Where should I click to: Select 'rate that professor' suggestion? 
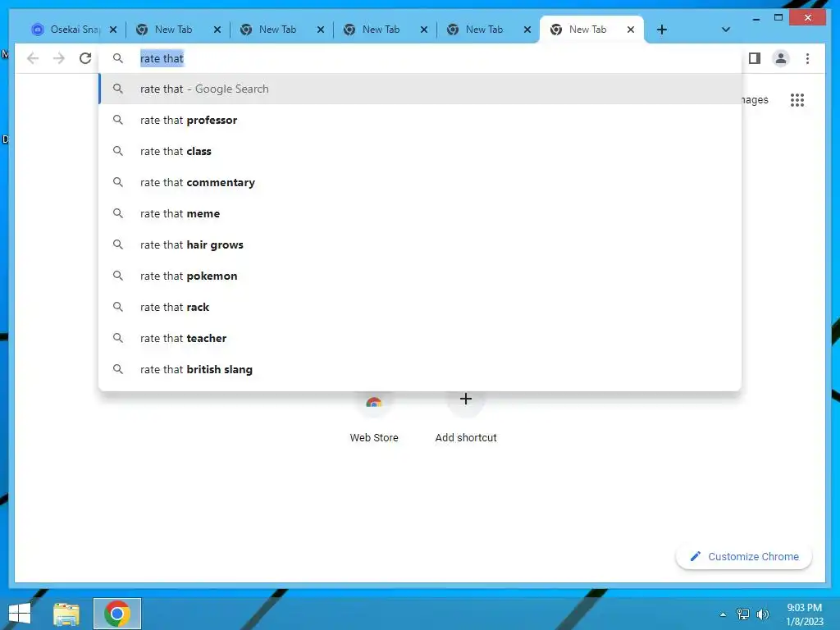click(x=421, y=120)
